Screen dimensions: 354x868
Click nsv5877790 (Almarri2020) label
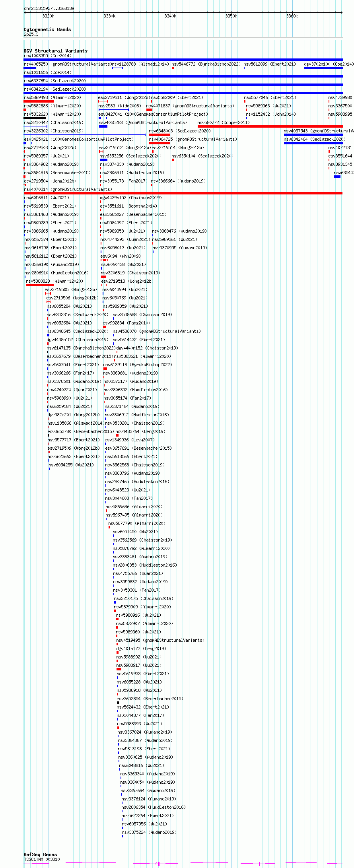tap(137, 523)
